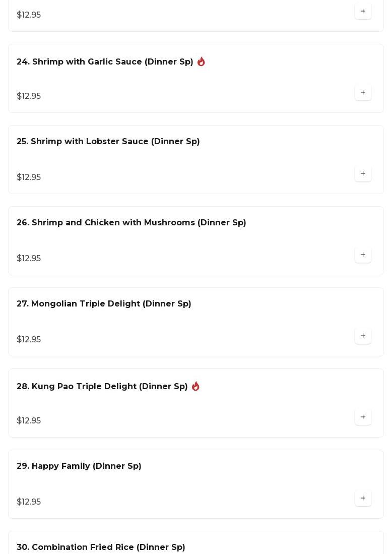
Task: Tap the plus icon for Mongolian Triple Delight
Action: point(363,336)
